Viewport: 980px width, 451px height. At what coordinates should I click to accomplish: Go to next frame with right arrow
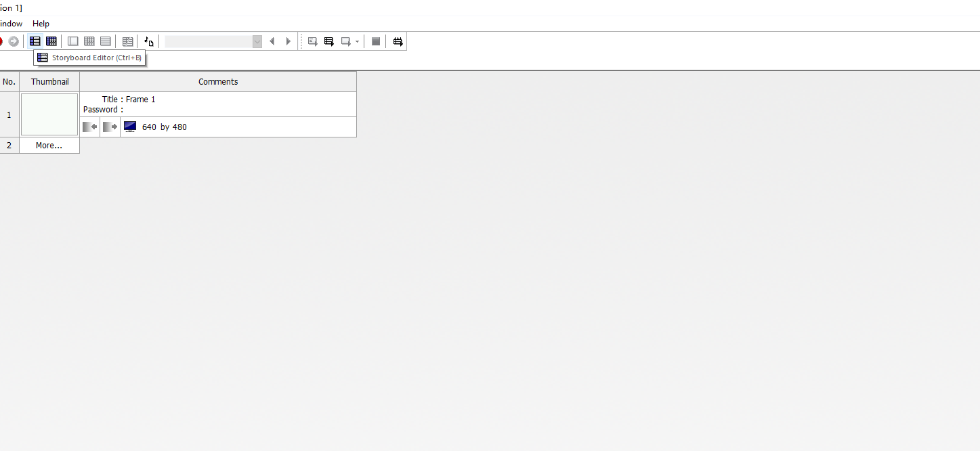289,41
